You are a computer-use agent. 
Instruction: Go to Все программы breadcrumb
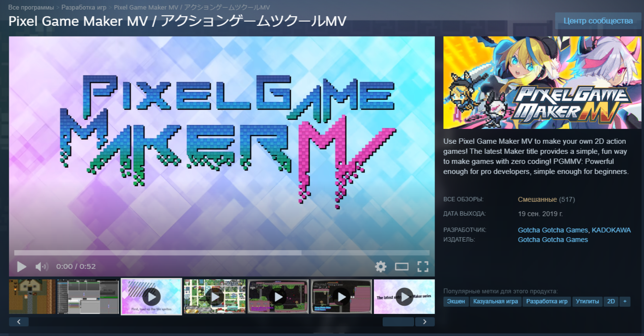click(31, 8)
